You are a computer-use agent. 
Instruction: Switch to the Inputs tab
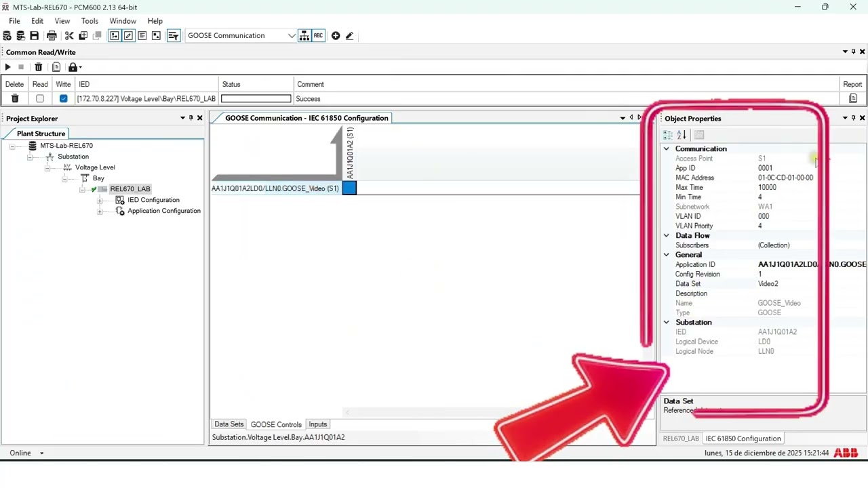317,424
